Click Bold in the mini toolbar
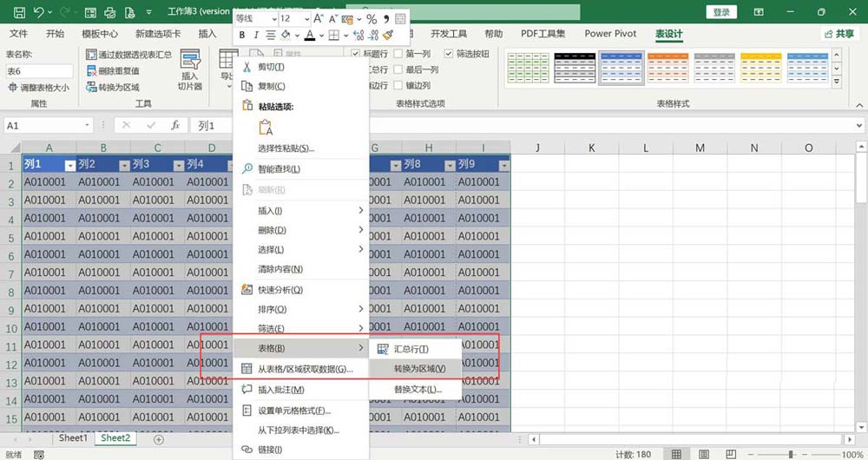The height and width of the screenshot is (460, 868). [x=243, y=35]
